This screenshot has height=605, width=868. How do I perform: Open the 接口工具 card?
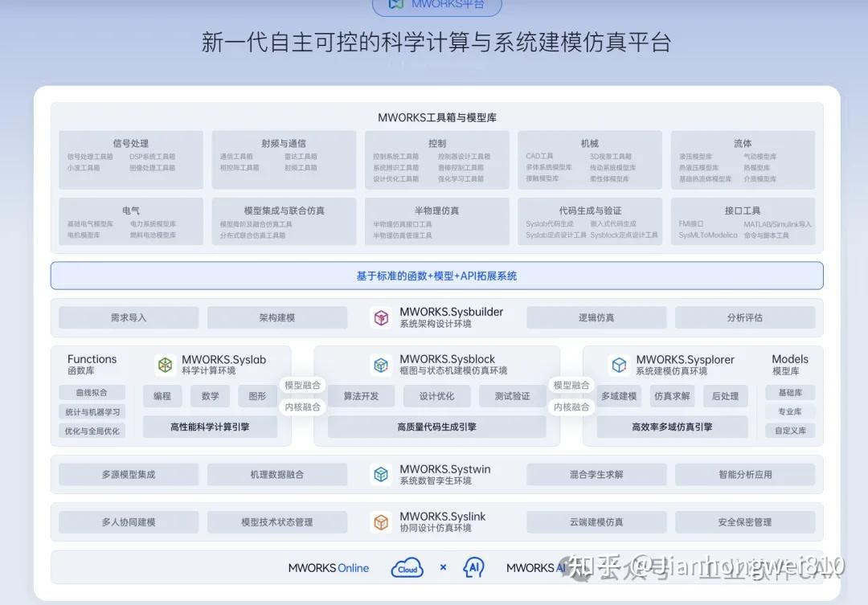pos(743,222)
